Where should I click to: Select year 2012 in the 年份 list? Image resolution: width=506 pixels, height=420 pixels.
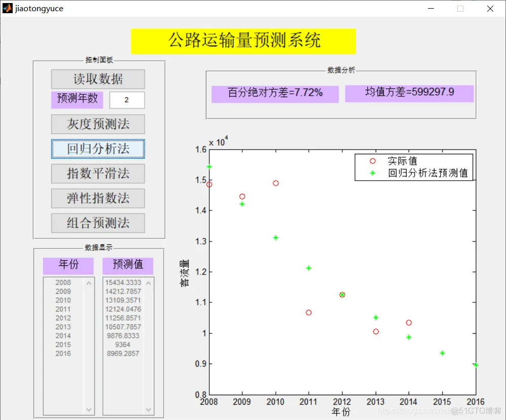pos(63,318)
